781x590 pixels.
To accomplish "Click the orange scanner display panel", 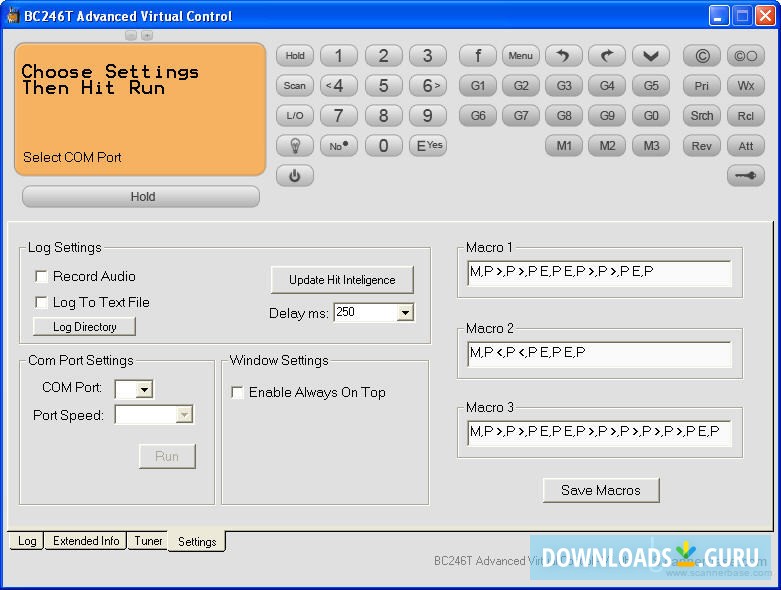I will click(x=140, y=110).
